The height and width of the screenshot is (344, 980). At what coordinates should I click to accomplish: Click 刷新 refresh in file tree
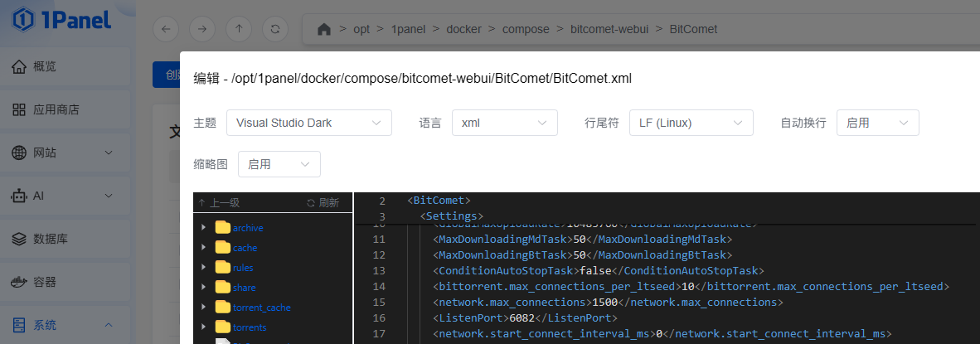tap(323, 202)
